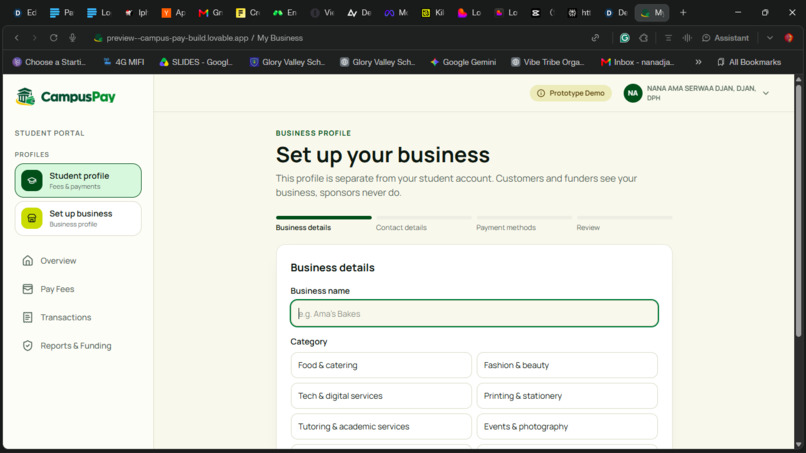Expand the bookmarks overflow chevron
806x453 pixels.
click(698, 62)
